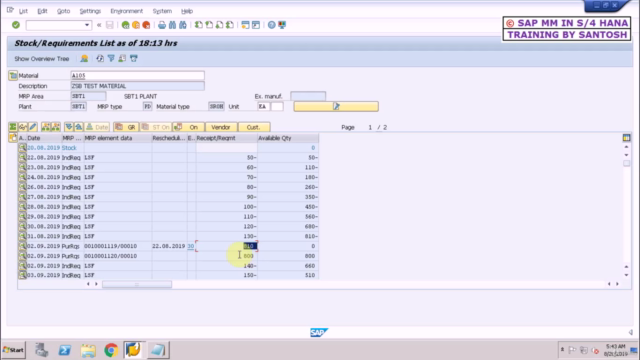Click the Find binoculars icon
Screen dimensions: 640x360
[172, 25]
